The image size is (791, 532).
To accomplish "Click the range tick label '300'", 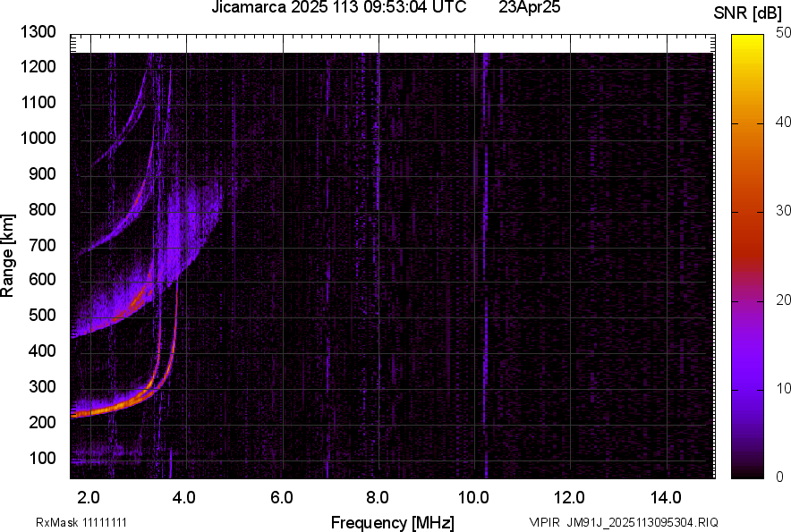I will 42,386.
